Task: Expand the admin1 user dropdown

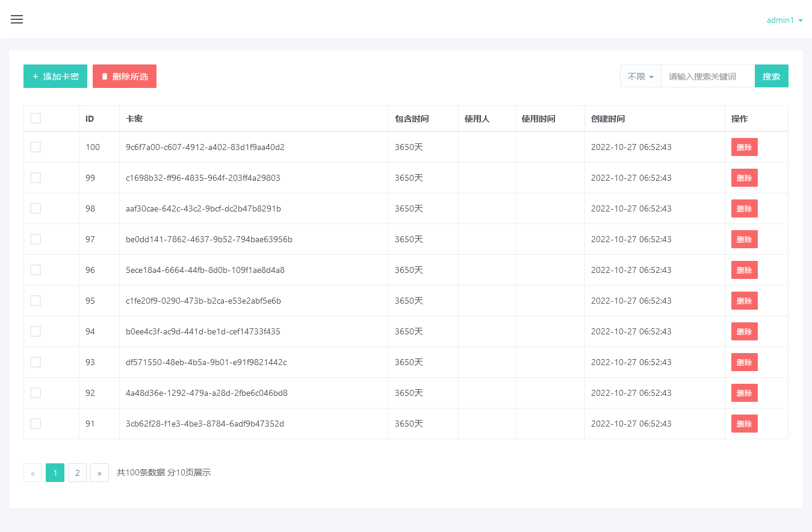Action: (x=784, y=20)
